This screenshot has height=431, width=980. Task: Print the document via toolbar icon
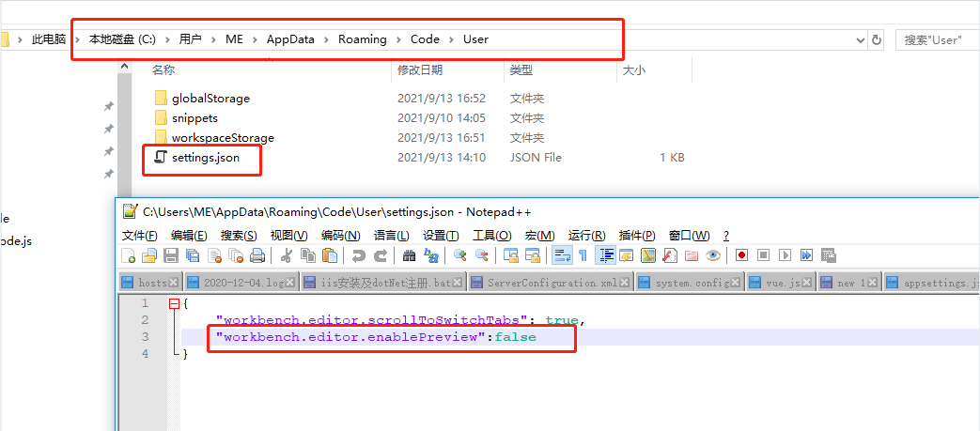257,254
